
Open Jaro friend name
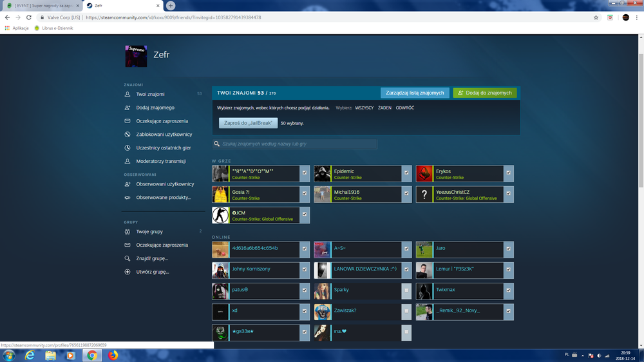(440, 248)
